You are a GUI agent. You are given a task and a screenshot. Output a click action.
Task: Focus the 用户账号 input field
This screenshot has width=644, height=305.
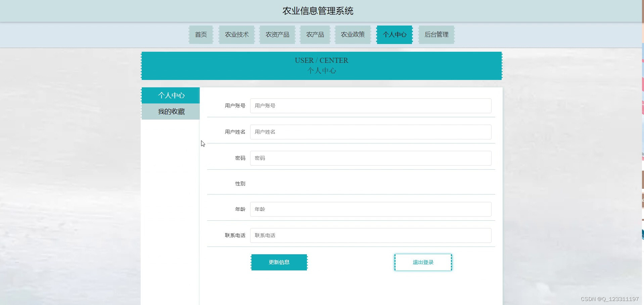pos(371,106)
